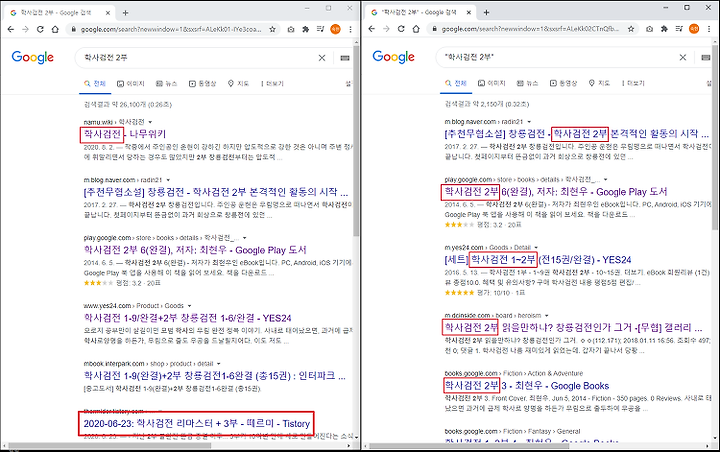Bookmark page with star in left window

pos(272,29)
